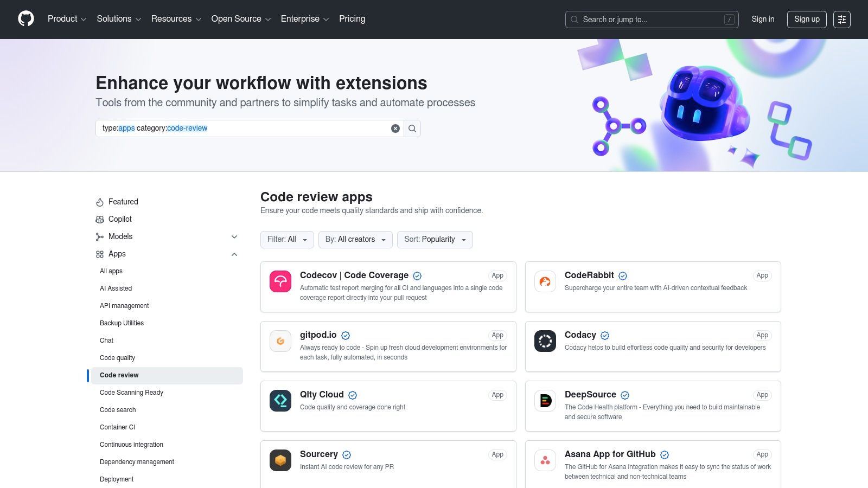Screen dimensions: 868x488
Task: Select the Code review category
Action: pyautogui.click(x=167, y=375)
